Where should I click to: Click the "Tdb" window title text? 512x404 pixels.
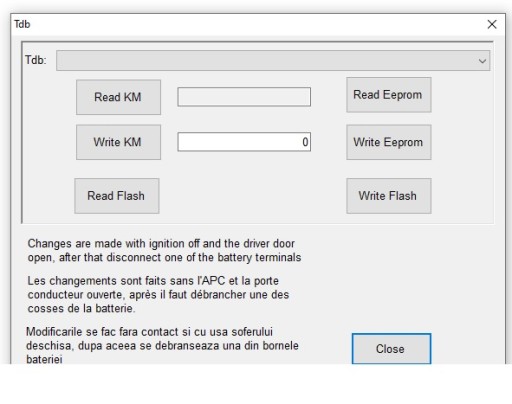pyautogui.click(x=22, y=24)
